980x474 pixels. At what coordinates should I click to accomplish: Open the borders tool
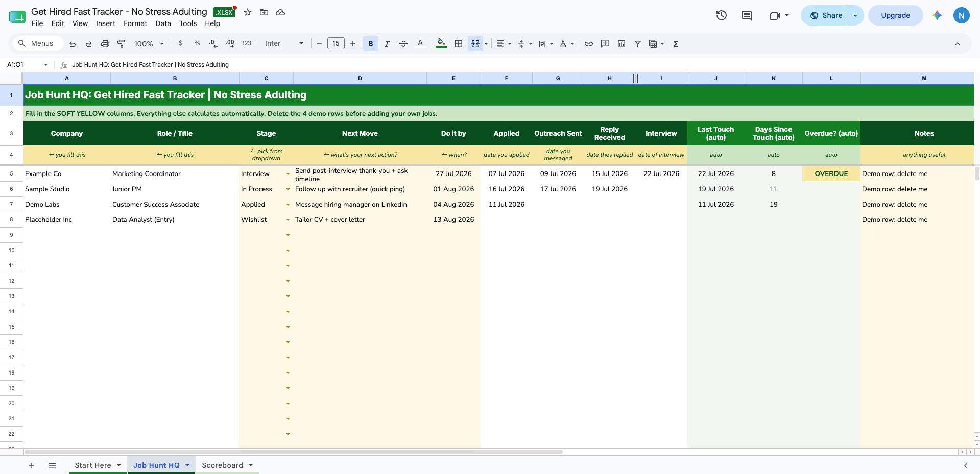click(459, 44)
